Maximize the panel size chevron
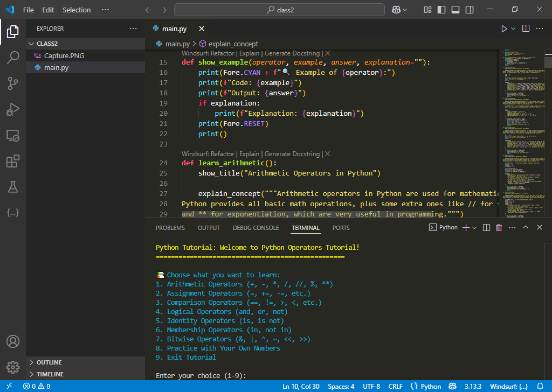 click(x=526, y=227)
